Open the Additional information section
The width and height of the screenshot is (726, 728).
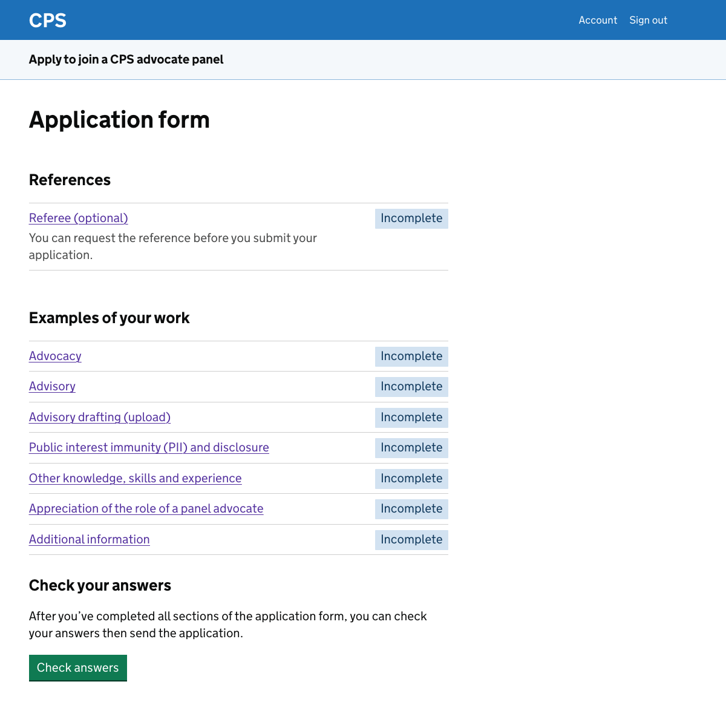[89, 539]
